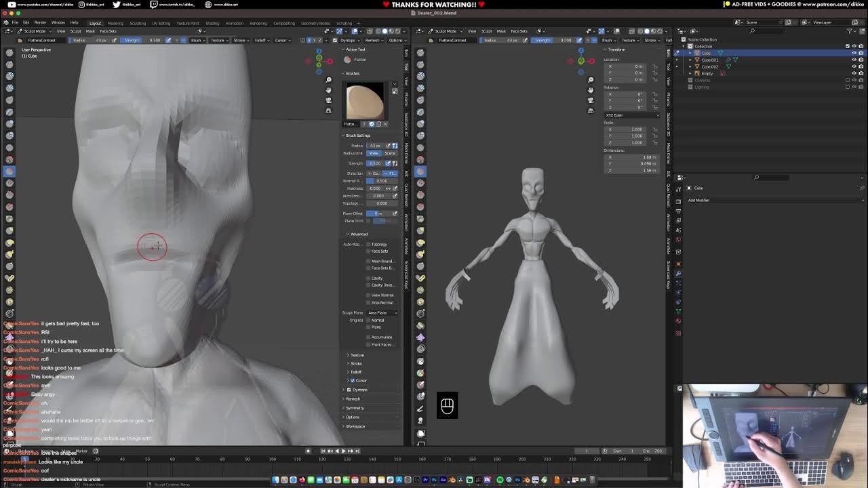Edit the Dimensions X value 1.69 m
Screen dimensions: 868x488
[x=631, y=157]
